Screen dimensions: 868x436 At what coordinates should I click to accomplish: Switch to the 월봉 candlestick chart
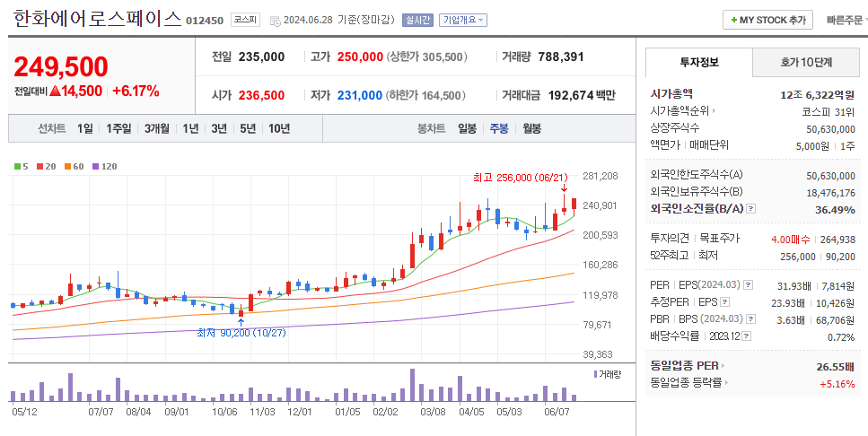532,128
